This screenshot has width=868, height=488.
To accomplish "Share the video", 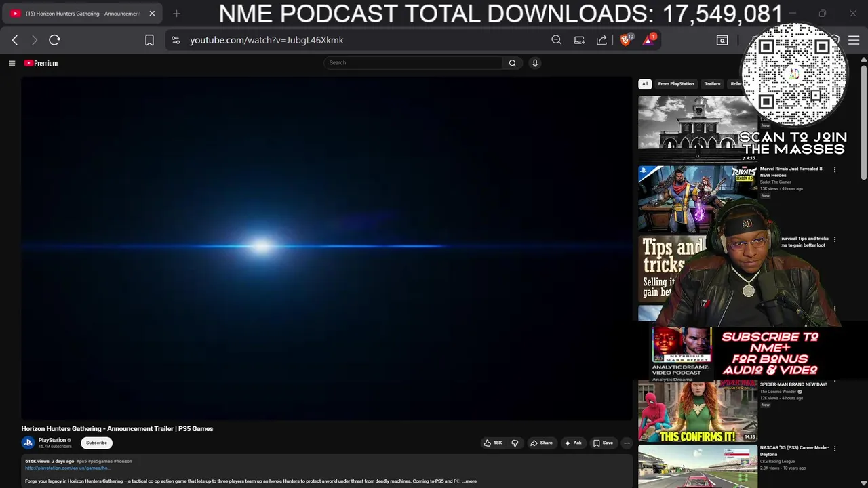I will click(x=541, y=443).
